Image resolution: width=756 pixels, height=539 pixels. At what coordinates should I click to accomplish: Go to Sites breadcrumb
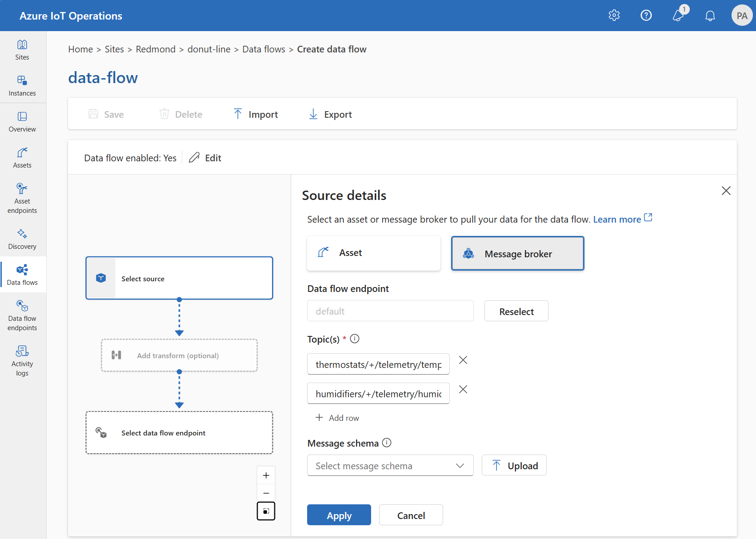[x=114, y=49]
